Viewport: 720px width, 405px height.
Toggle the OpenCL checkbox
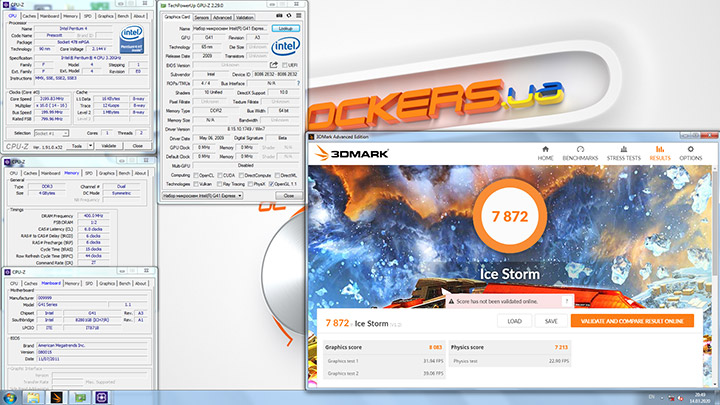[x=196, y=175]
